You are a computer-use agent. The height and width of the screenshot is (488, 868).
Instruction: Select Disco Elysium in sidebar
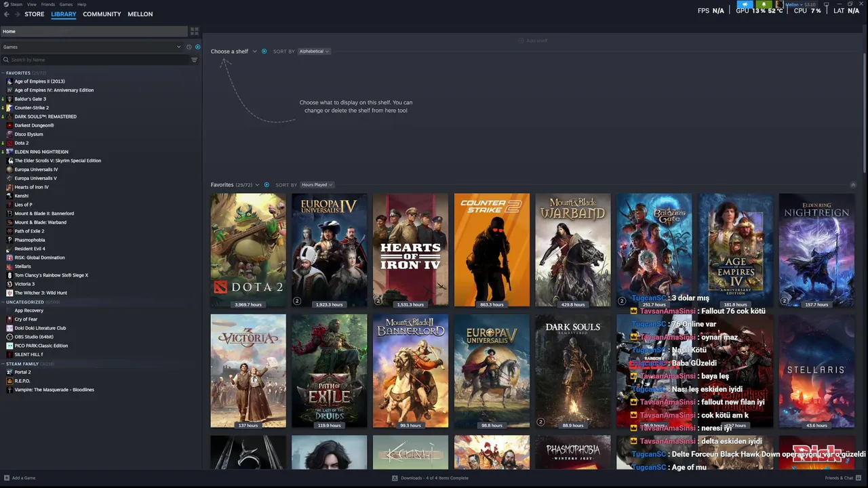[28, 134]
